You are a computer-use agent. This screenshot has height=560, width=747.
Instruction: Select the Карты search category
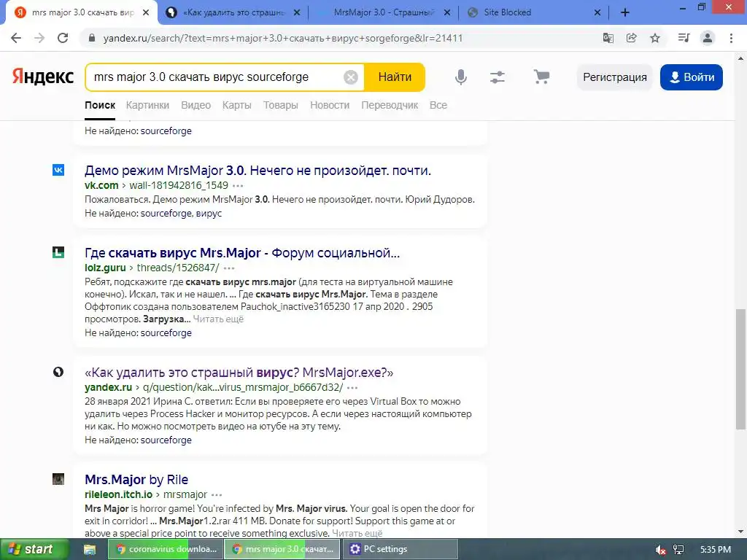[237, 105]
